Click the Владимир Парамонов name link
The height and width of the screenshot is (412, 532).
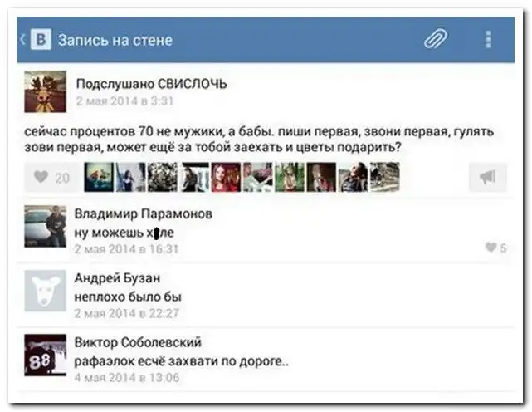coord(143,214)
